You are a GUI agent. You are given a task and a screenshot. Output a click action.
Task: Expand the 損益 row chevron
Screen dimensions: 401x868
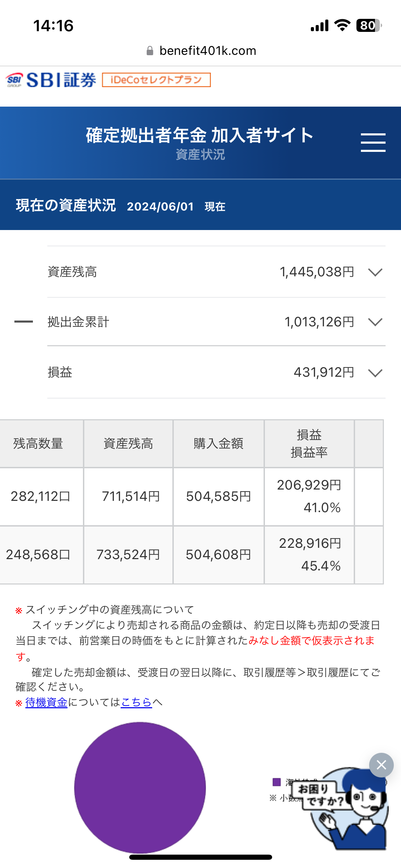point(375,373)
